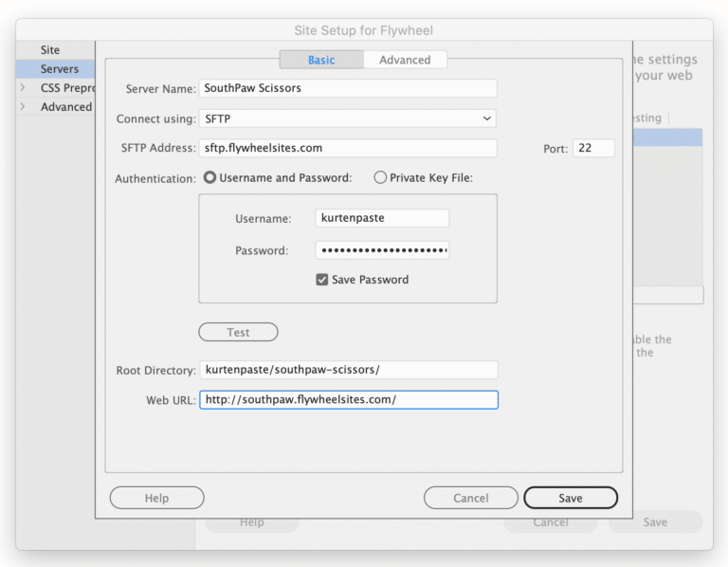Image resolution: width=728 pixels, height=567 pixels.
Task: Open the Advanced tab
Action: (405, 60)
